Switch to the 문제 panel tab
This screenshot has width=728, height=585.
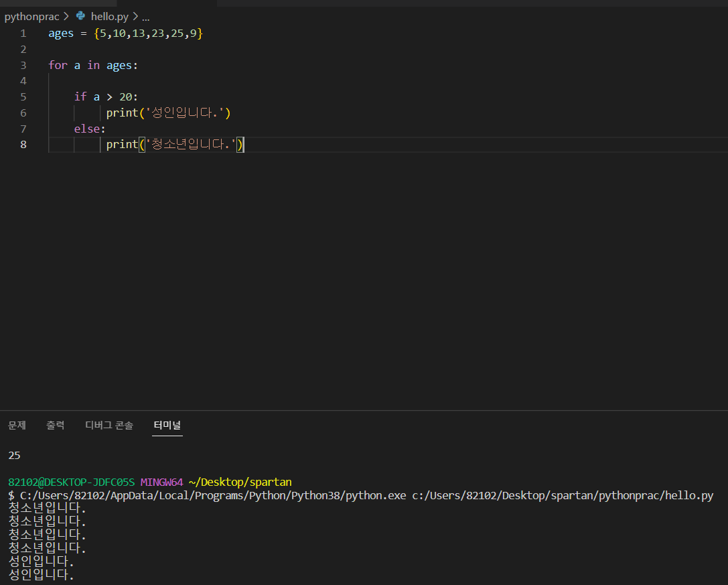pos(17,425)
